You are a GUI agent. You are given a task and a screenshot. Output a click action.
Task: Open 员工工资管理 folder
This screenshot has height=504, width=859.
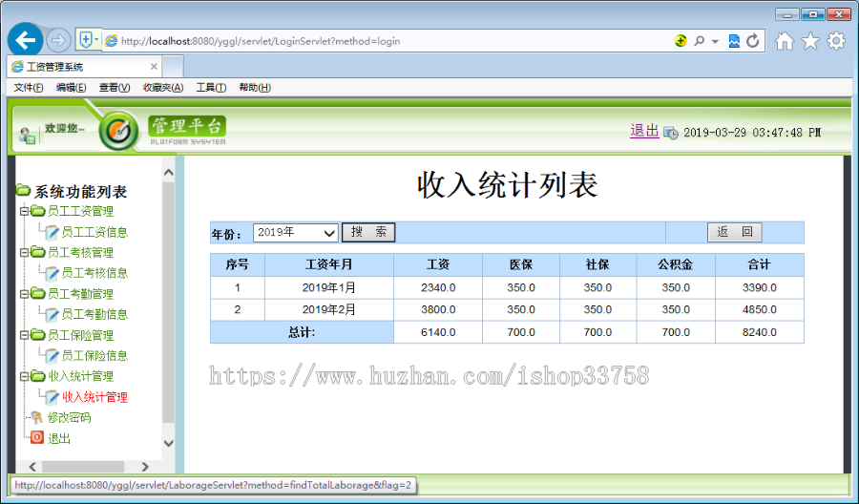[x=80, y=211]
